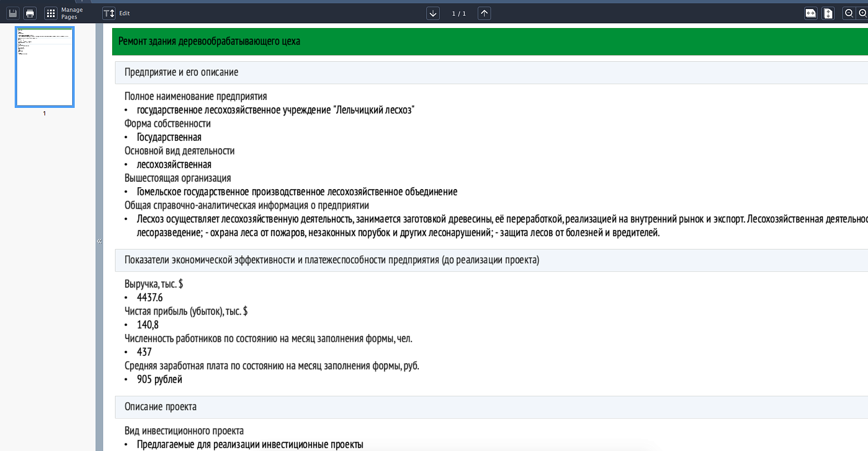Fit page to height icon
The image size is (868, 451).
828,13
